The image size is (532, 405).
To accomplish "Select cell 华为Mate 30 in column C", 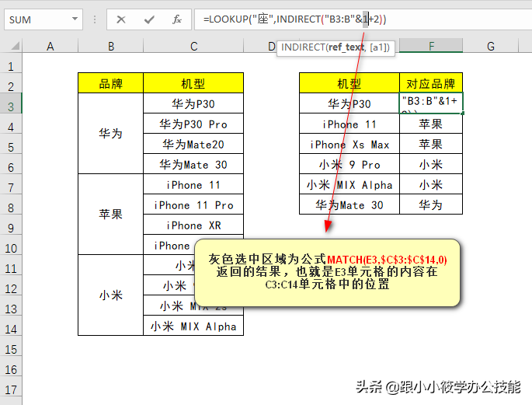I will 193,164.
